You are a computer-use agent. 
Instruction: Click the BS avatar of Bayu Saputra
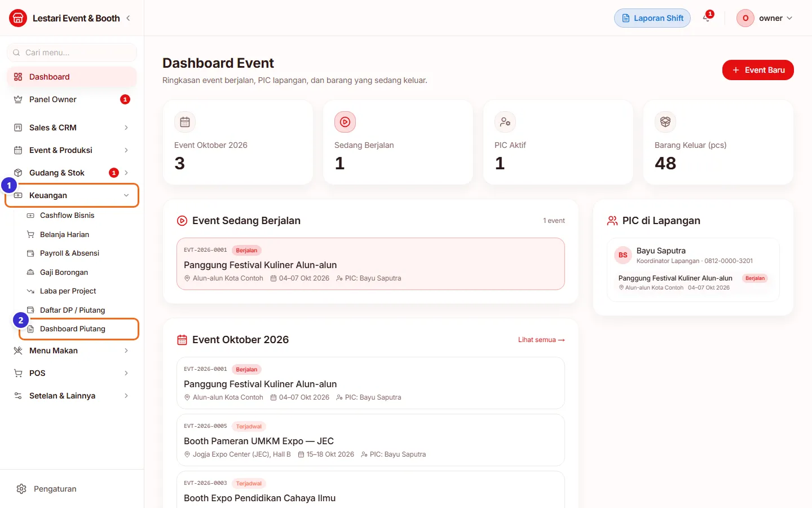pos(623,255)
